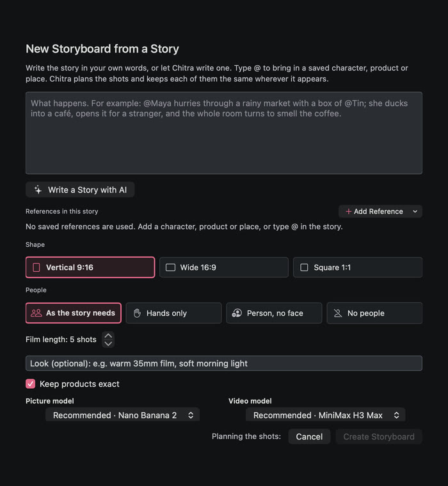Click the Planning the shots: status text
The height and width of the screenshot is (486, 448).
click(x=246, y=436)
